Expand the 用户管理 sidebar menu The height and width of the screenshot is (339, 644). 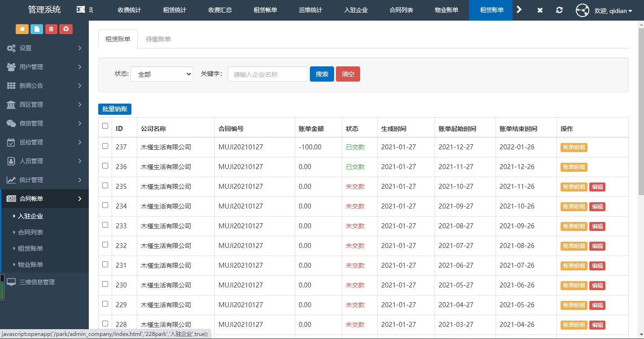[x=44, y=67]
